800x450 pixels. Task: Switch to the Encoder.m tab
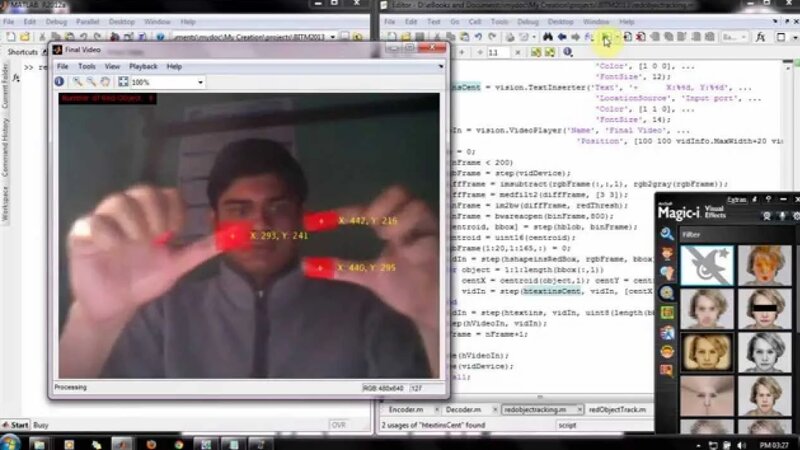coord(406,410)
